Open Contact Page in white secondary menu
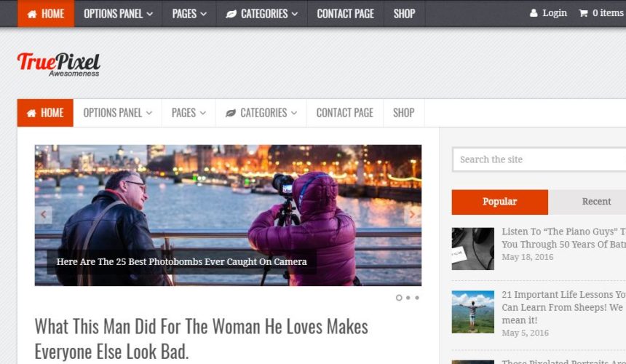Viewport: 626px width, 364px height. tap(345, 113)
